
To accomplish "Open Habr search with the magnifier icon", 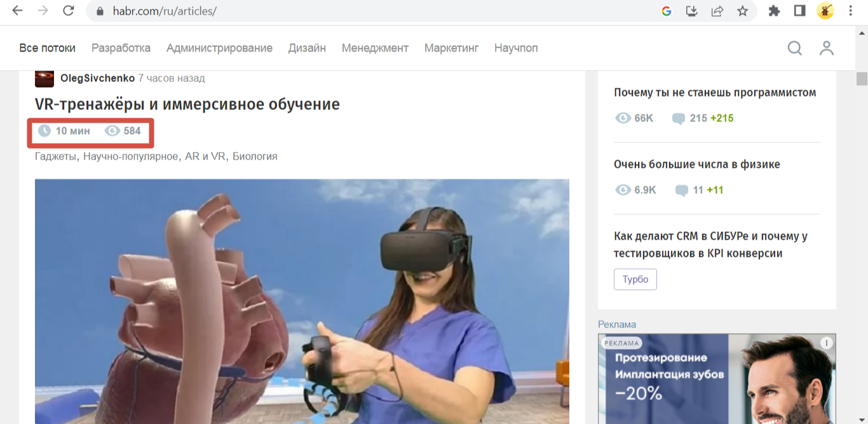I will (795, 48).
